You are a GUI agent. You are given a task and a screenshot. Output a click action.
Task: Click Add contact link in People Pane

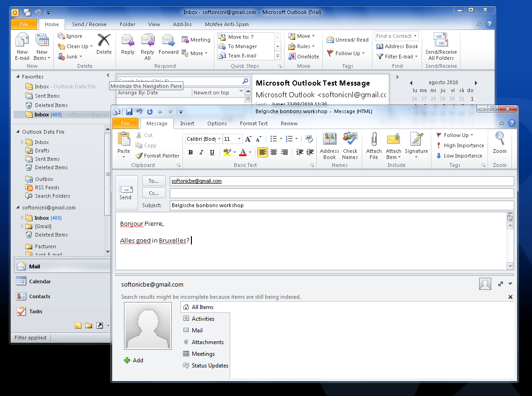pyautogui.click(x=134, y=360)
